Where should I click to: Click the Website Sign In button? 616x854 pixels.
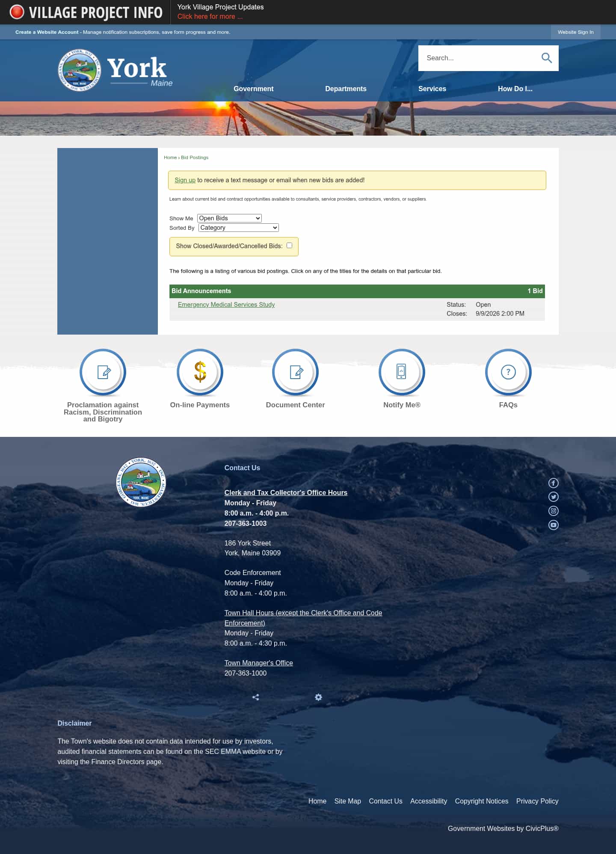[575, 32]
